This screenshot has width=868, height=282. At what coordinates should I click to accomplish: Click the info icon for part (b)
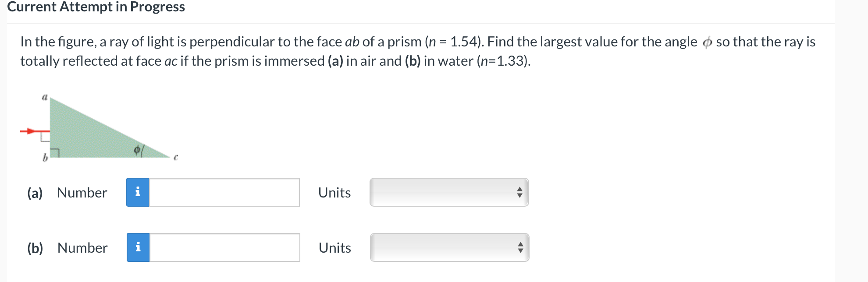coord(138,247)
